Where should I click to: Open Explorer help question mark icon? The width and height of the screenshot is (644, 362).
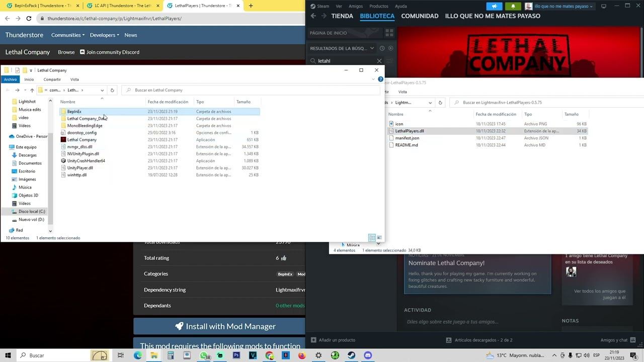[x=380, y=79]
